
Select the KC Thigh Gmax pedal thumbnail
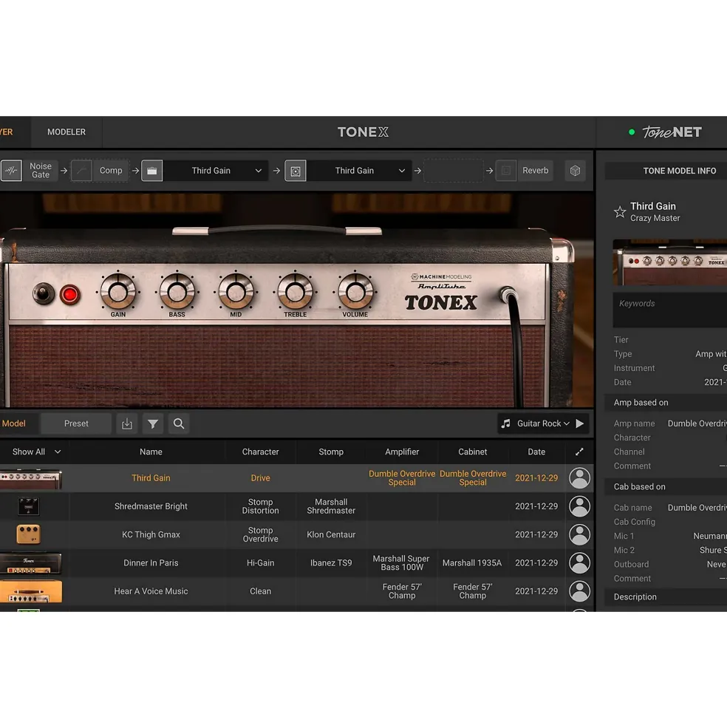point(28,534)
